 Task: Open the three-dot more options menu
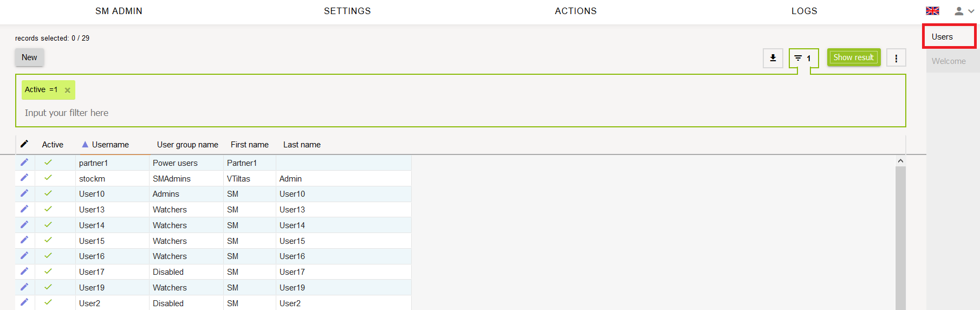[896, 58]
